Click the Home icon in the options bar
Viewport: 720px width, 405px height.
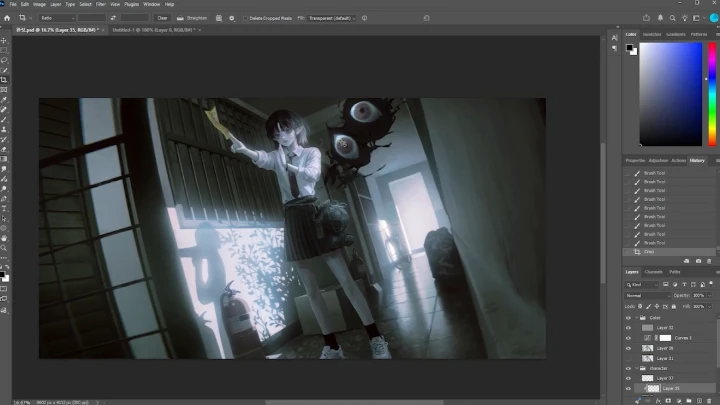[x=7, y=18]
